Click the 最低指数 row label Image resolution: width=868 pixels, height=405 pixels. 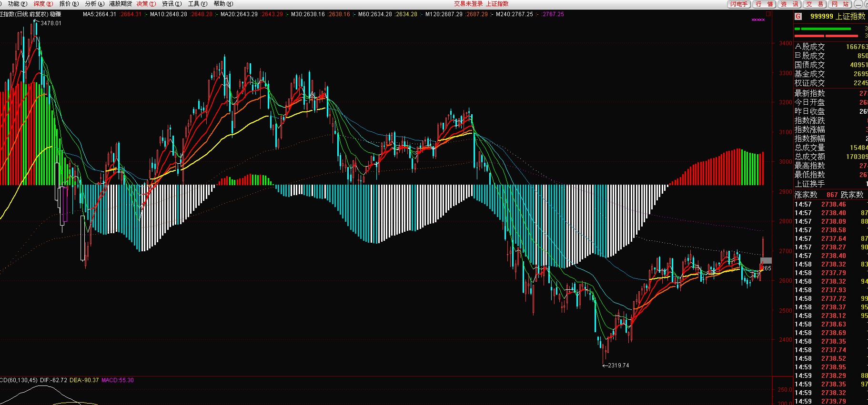tap(809, 175)
